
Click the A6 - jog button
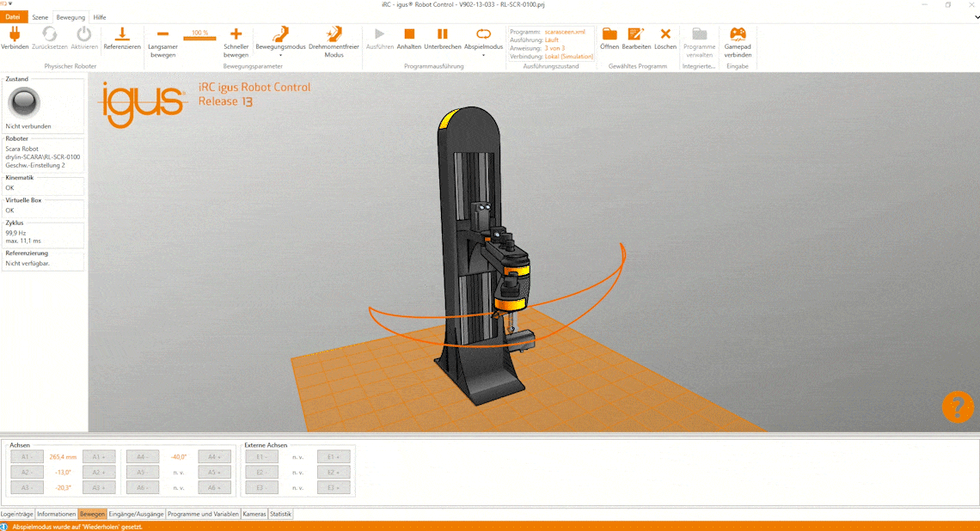(143, 487)
